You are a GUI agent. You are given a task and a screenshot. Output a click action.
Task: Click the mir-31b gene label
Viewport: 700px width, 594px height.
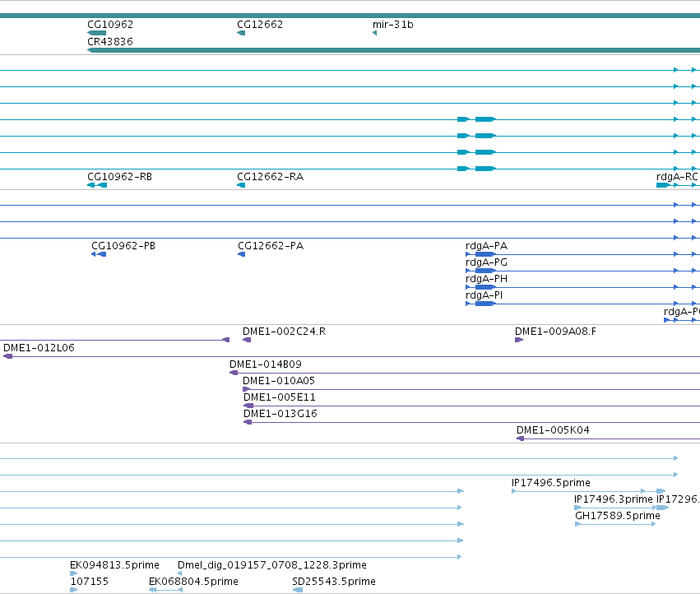point(393,25)
